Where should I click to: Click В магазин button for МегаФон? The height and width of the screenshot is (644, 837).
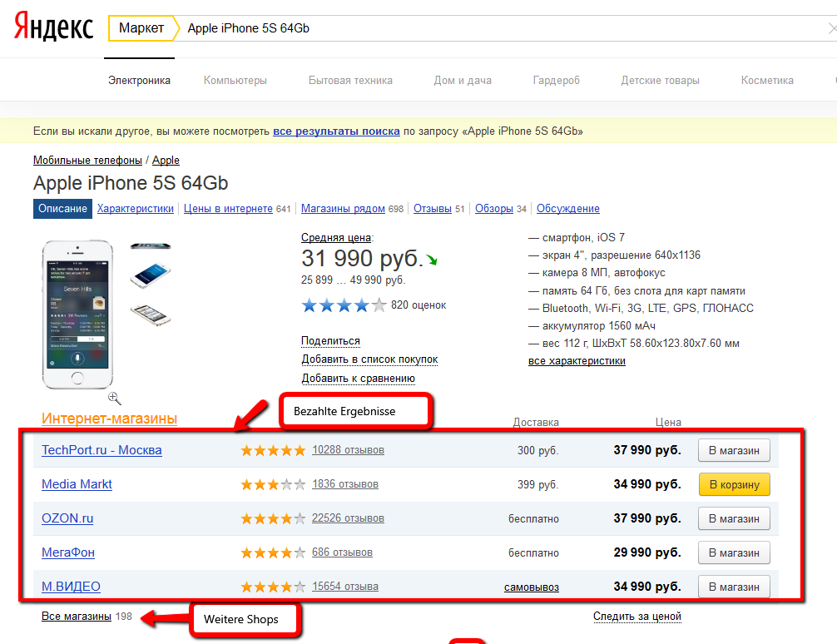(734, 553)
